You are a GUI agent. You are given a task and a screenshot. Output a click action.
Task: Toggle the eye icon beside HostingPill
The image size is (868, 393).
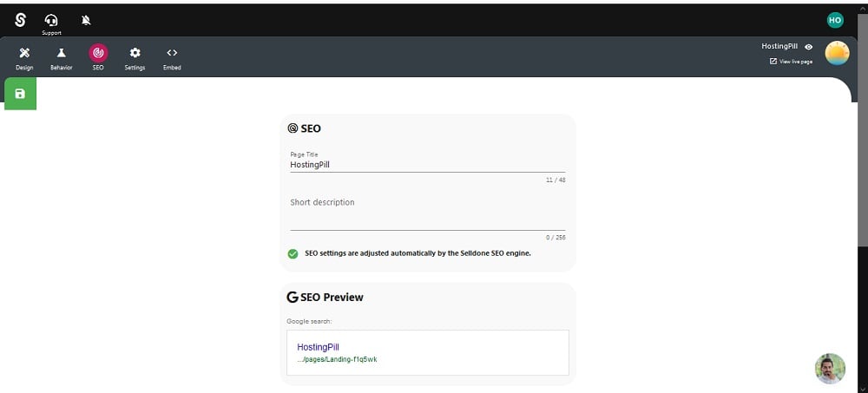click(x=809, y=47)
